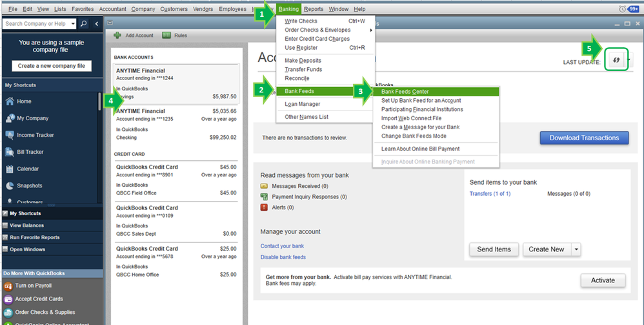Click the Home shortcut icon
This screenshot has height=325, width=644.
pos(10,101)
